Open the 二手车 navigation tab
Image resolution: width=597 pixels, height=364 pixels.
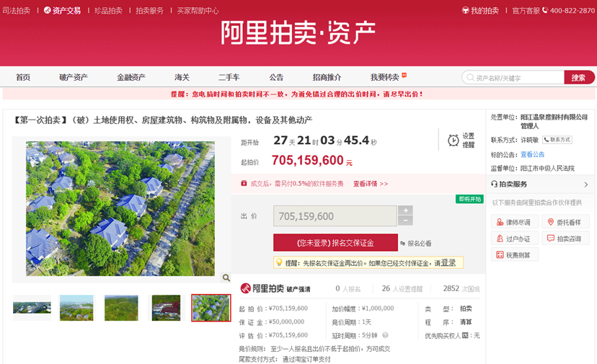pyautogui.click(x=229, y=77)
